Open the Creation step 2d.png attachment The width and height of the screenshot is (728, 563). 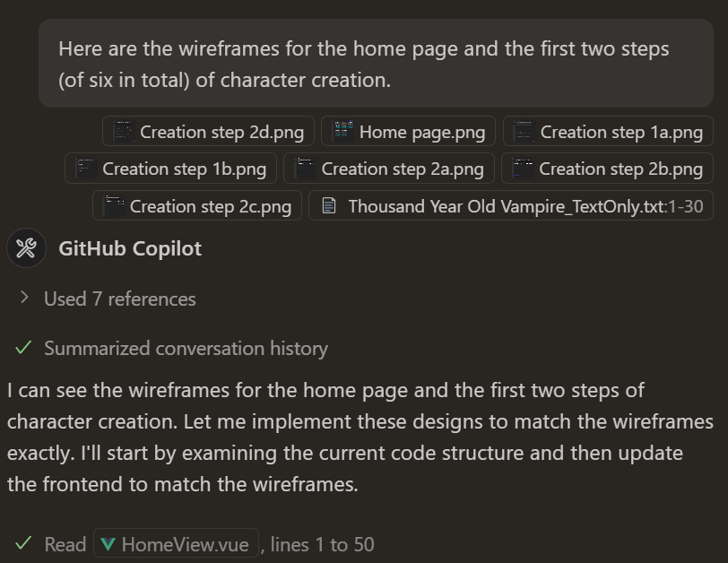(x=209, y=132)
